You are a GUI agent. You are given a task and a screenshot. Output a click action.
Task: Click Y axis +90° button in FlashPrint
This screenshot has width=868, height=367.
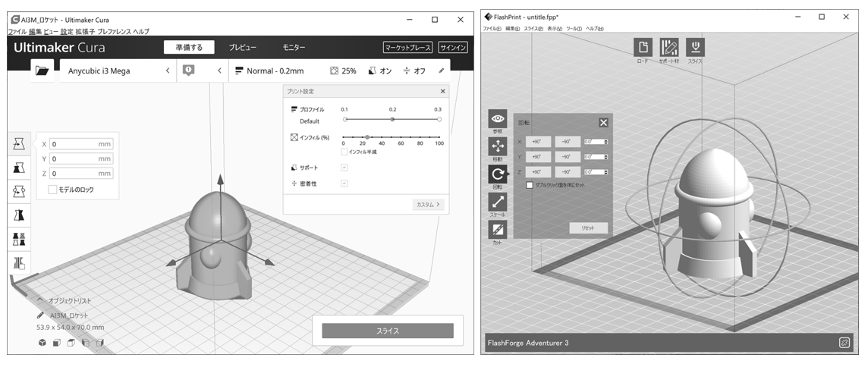[537, 157]
